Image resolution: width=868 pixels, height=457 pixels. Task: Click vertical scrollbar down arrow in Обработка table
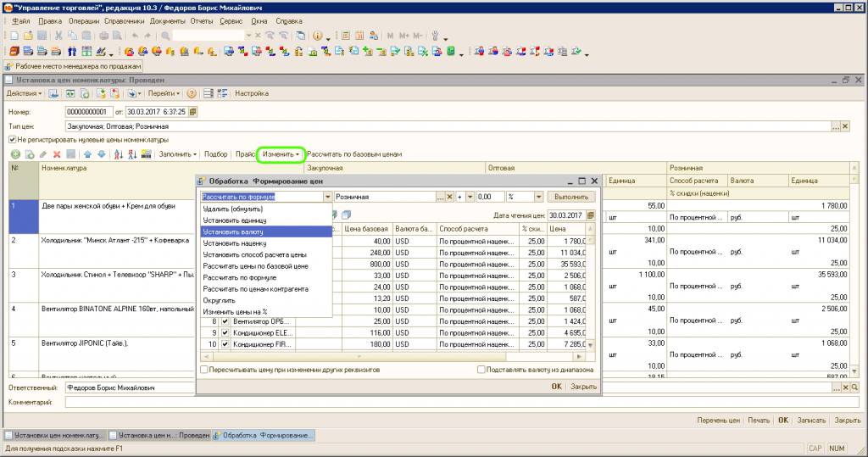click(x=590, y=345)
